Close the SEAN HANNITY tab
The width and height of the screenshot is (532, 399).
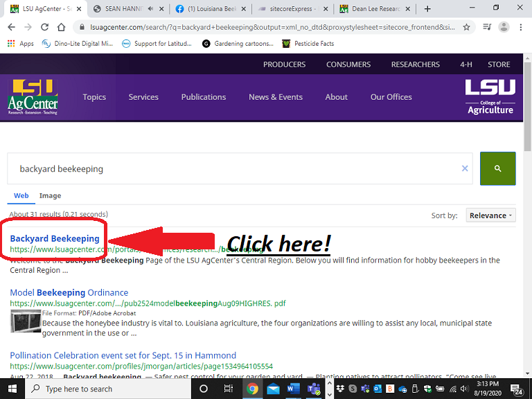click(162, 9)
